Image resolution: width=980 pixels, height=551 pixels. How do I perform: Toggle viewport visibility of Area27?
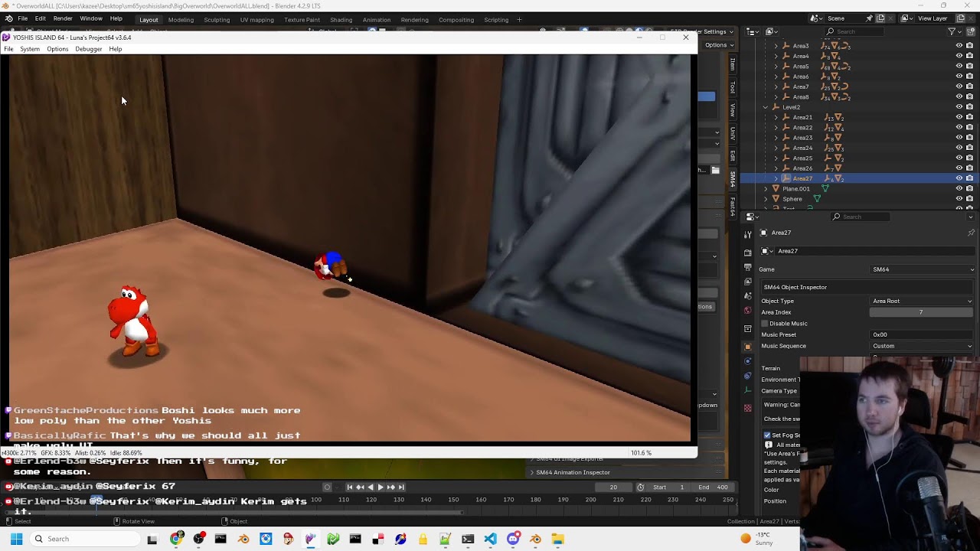point(959,178)
